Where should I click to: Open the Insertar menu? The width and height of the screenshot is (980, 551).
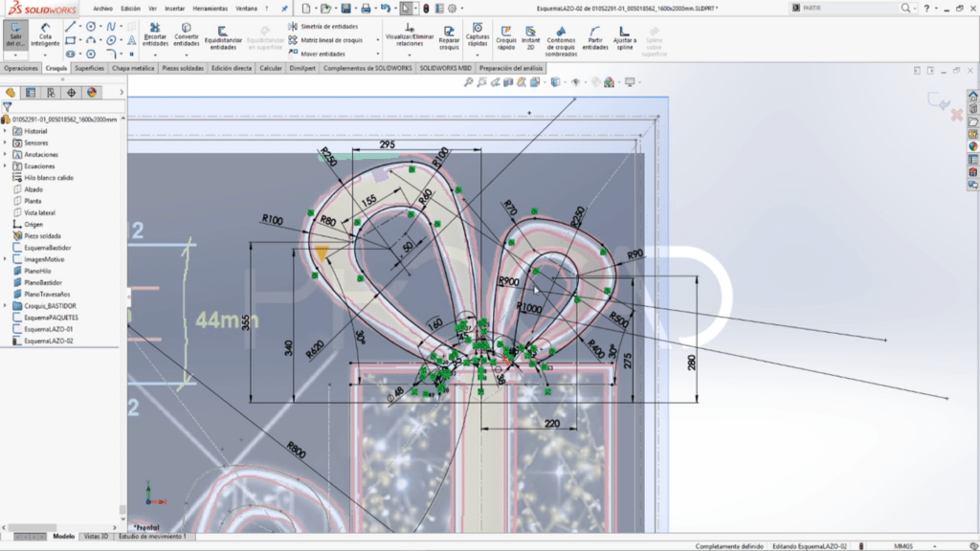pyautogui.click(x=174, y=9)
